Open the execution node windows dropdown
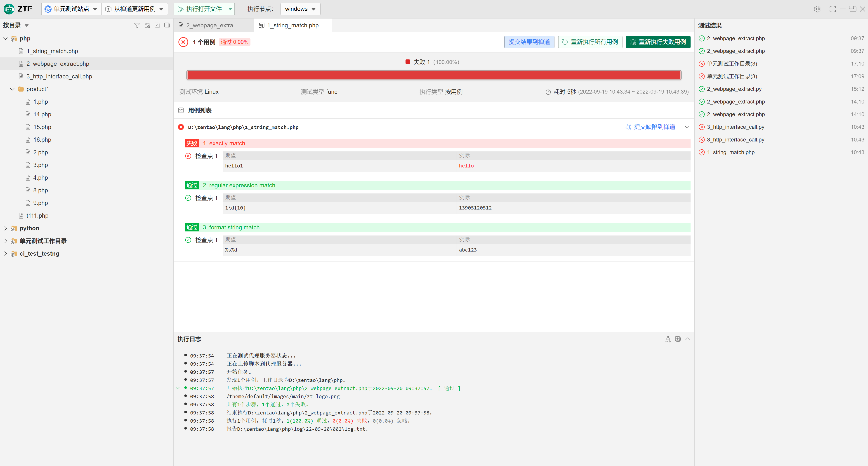 (300, 9)
